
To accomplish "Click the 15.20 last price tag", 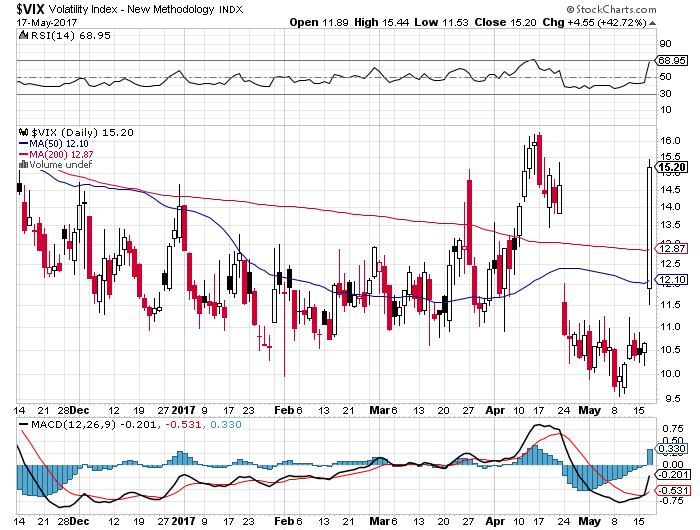I will coord(671,167).
